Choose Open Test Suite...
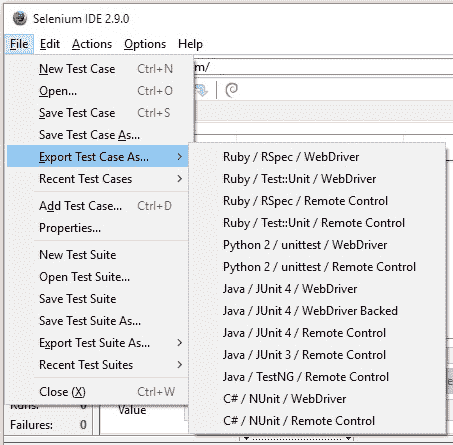 tap(98, 277)
